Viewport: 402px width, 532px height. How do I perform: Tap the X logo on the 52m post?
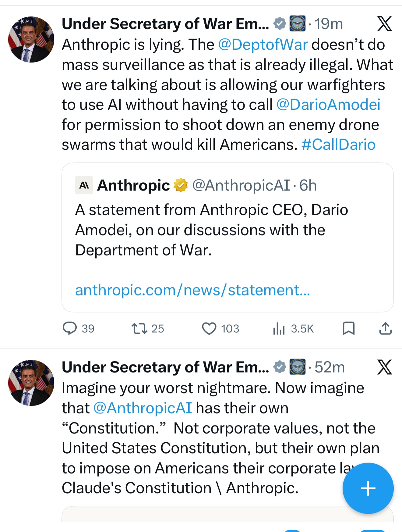pos(384,367)
